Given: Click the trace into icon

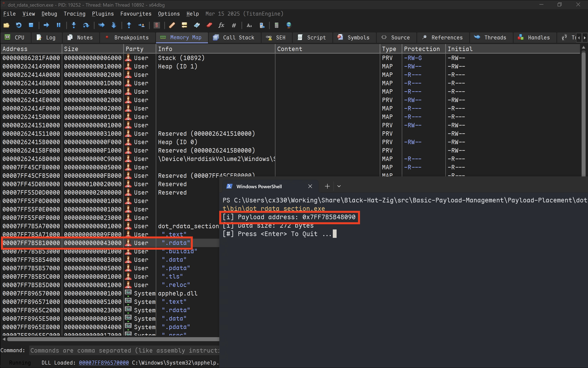Looking at the screenshot, I should click(x=101, y=25).
